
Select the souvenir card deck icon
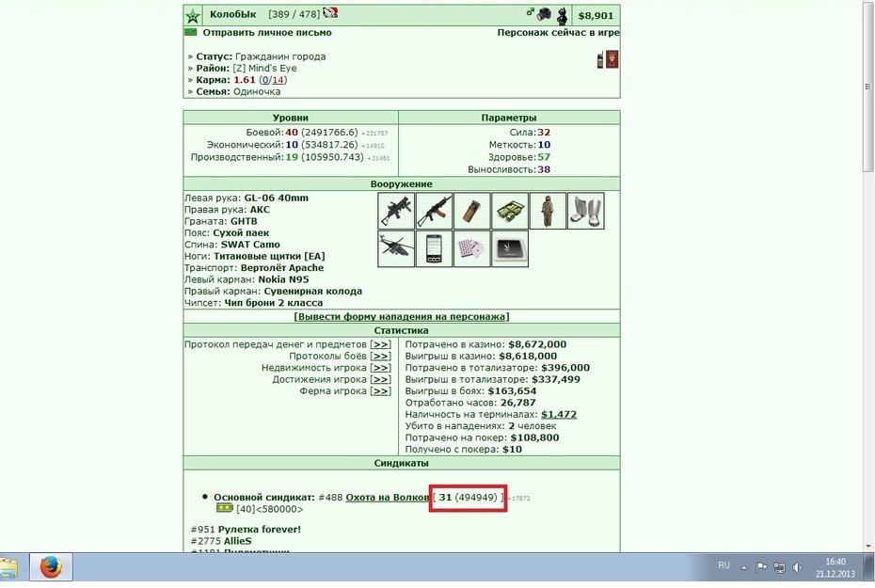click(472, 248)
